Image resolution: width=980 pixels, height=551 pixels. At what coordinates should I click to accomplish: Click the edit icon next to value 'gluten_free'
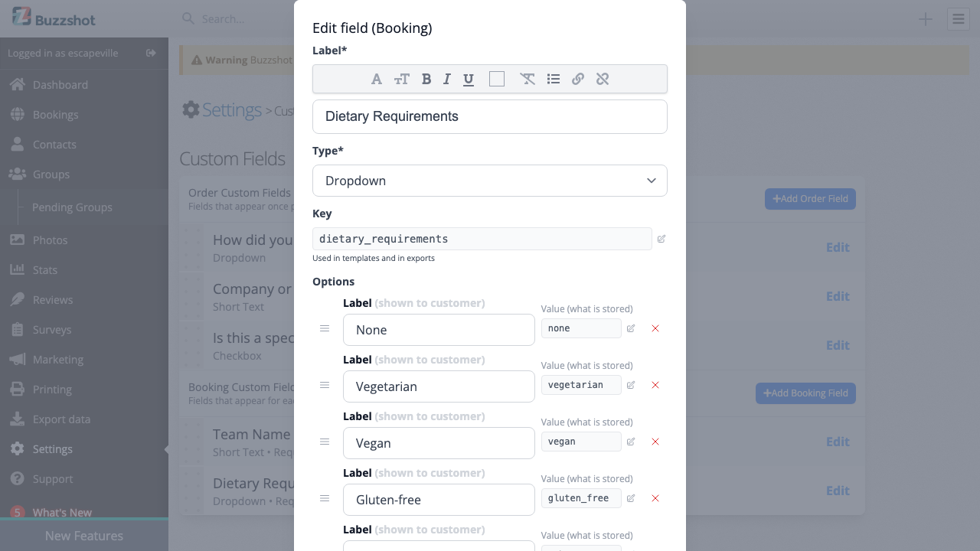(631, 498)
